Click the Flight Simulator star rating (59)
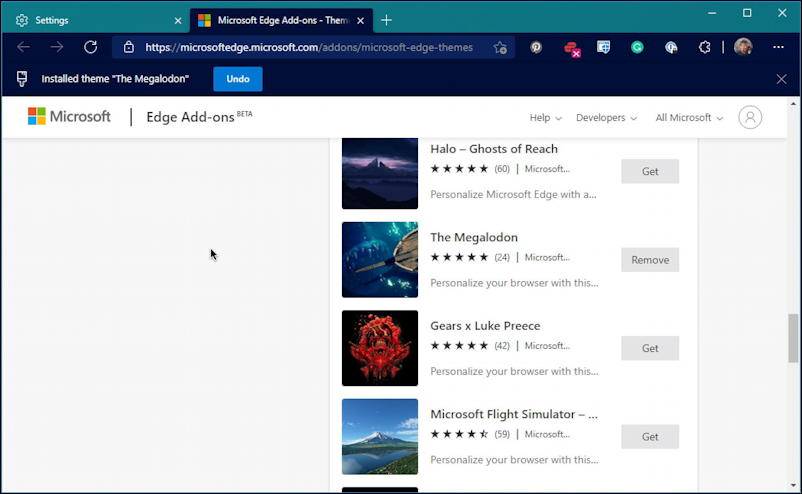Screen dimensions: 802x494 coord(470,434)
